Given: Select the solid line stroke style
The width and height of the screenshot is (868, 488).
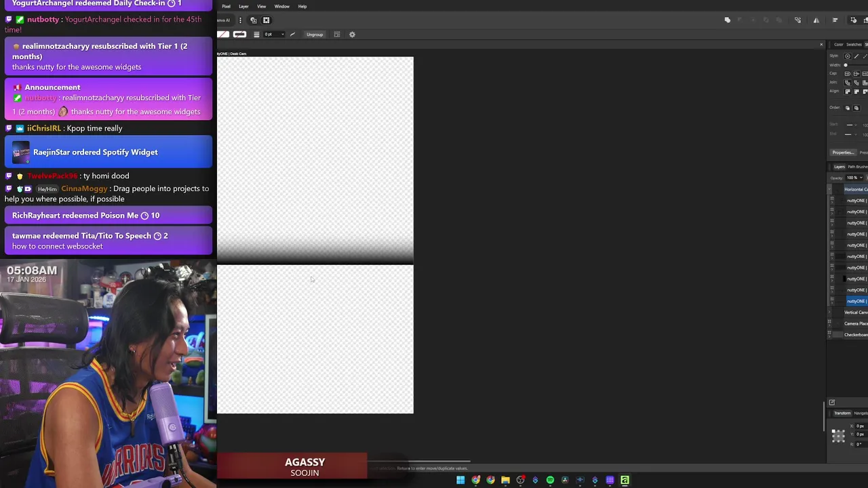Looking at the screenshot, I should coord(856,56).
